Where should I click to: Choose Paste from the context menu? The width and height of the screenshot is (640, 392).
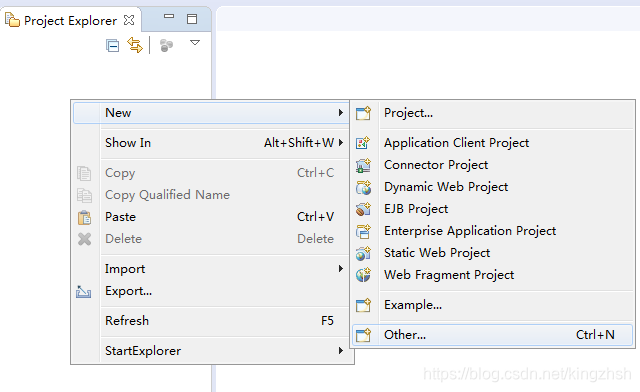coord(211,217)
